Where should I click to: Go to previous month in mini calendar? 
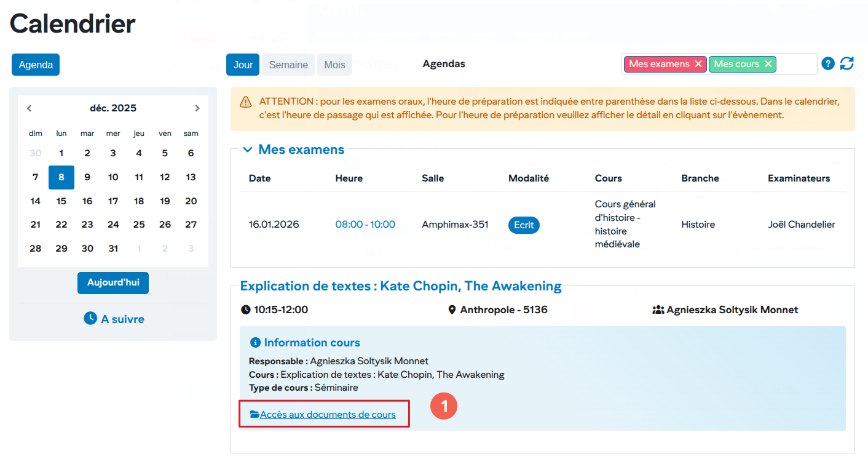[29, 108]
